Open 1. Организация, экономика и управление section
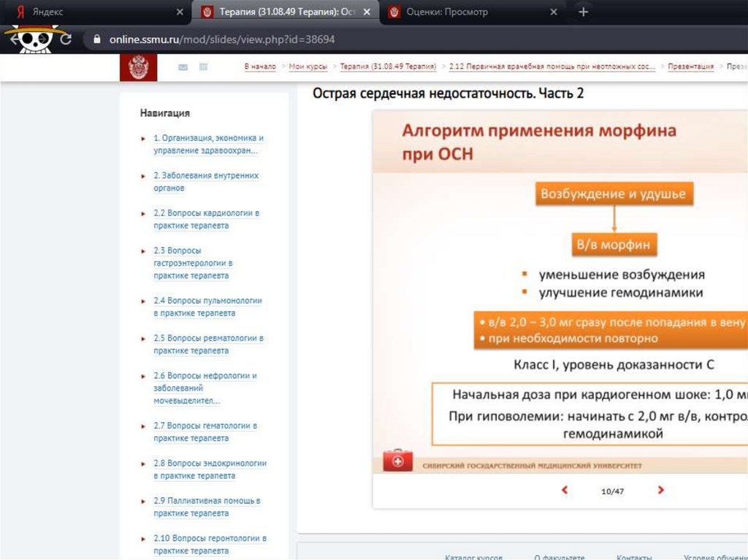748x560 pixels. (208, 144)
